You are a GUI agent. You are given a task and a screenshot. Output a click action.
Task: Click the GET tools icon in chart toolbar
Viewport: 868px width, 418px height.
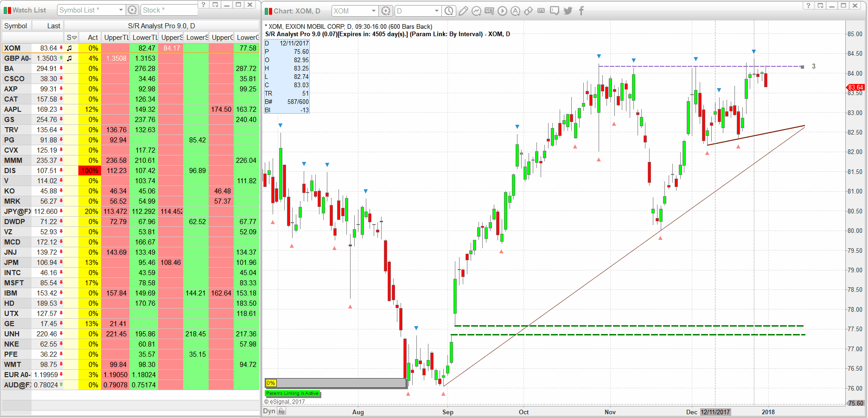[x=489, y=11]
